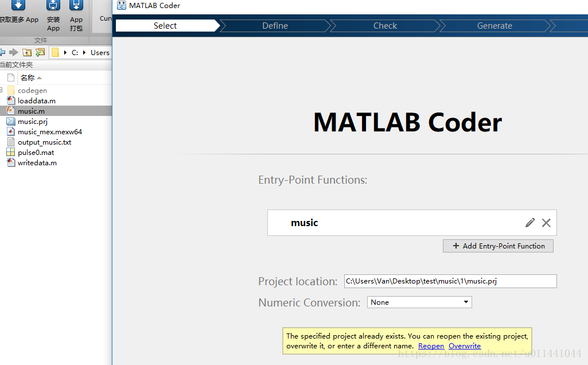The width and height of the screenshot is (588, 365).
Task: Click the Overwrite link
Action: [465, 346]
